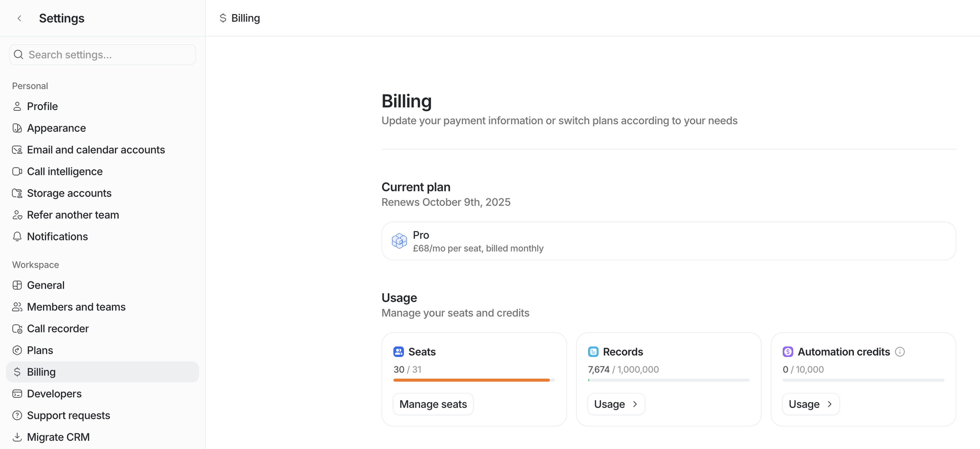Image resolution: width=980 pixels, height=449 pixels.
Task: Click the back arrow beside Settings
Action: (x=19, y=18)
